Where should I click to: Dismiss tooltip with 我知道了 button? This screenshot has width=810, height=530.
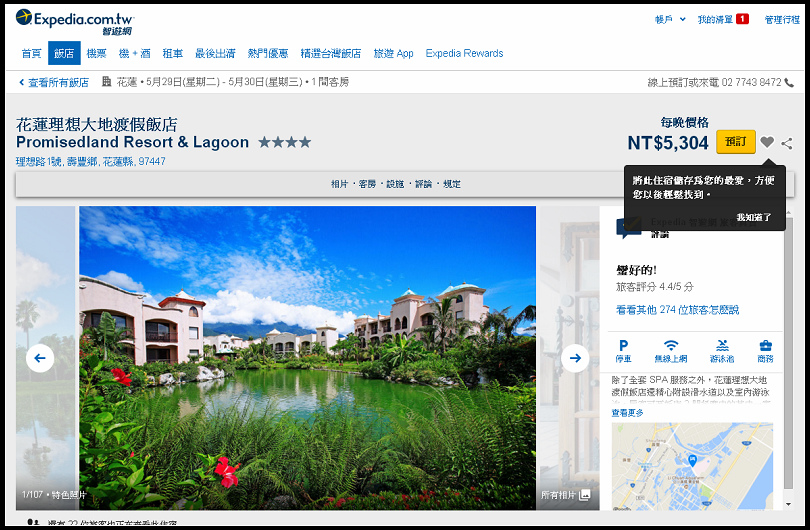754,217
